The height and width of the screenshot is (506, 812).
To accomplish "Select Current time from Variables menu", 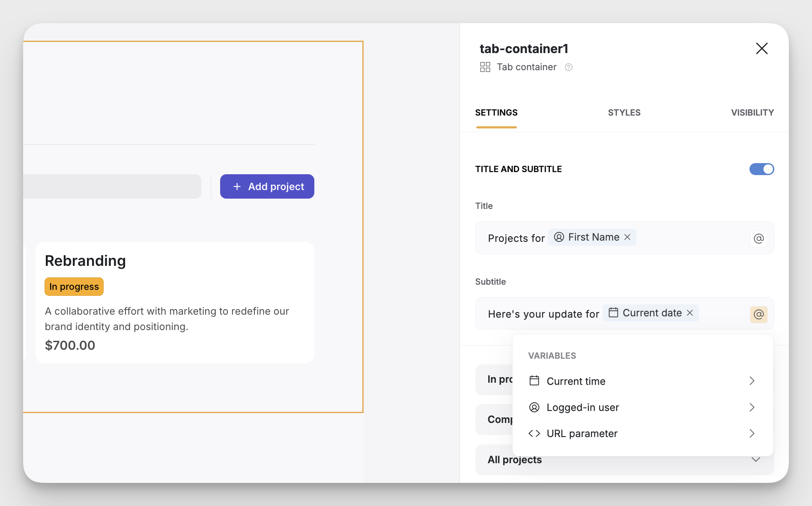I will pos(643,381).
